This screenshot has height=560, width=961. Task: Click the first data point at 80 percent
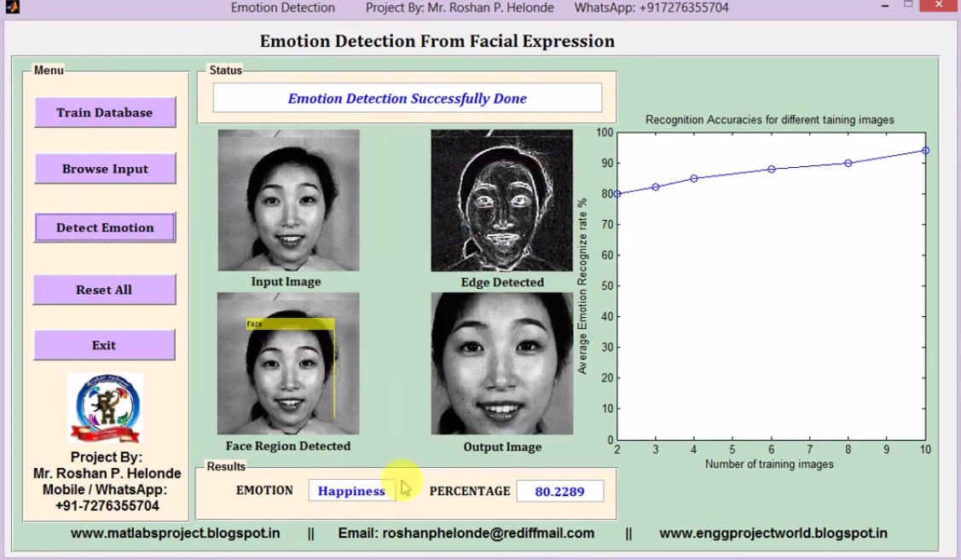pyautogui.click(x=617, y=193)
